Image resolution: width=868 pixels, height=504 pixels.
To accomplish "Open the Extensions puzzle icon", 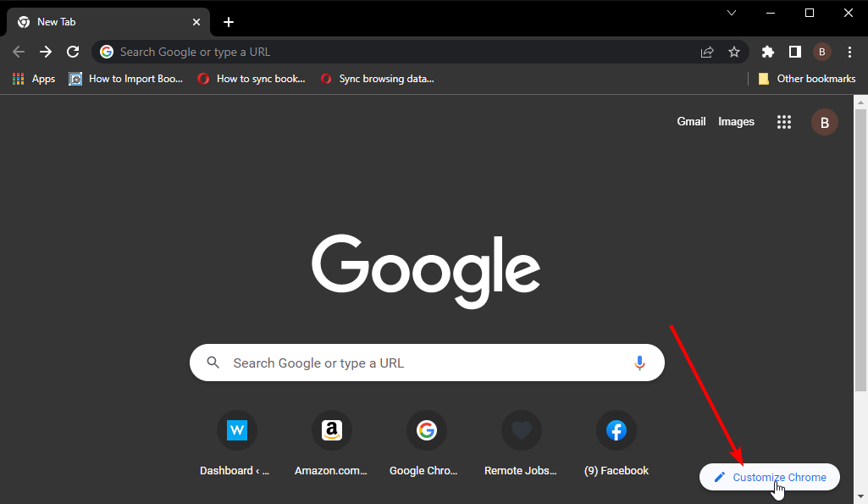I will point(768,52).
